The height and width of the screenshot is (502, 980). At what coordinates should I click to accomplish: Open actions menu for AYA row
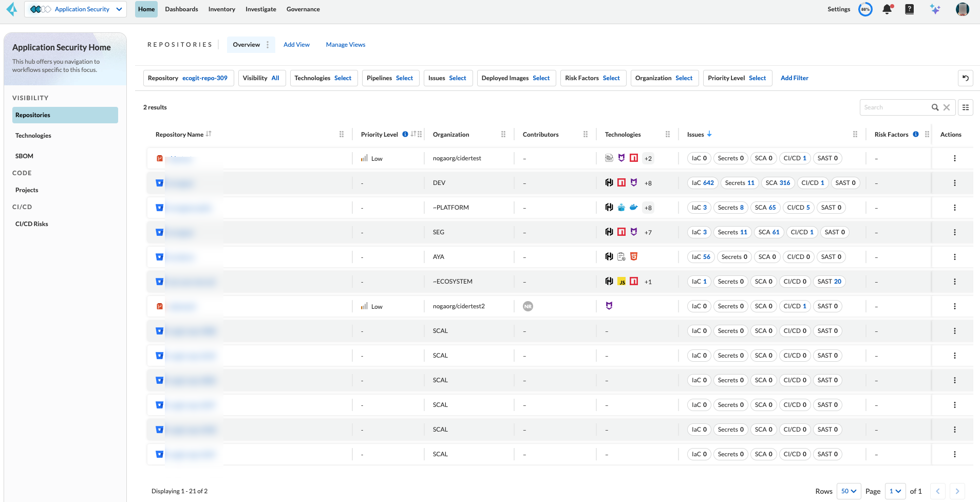click(x=955, y=257)
